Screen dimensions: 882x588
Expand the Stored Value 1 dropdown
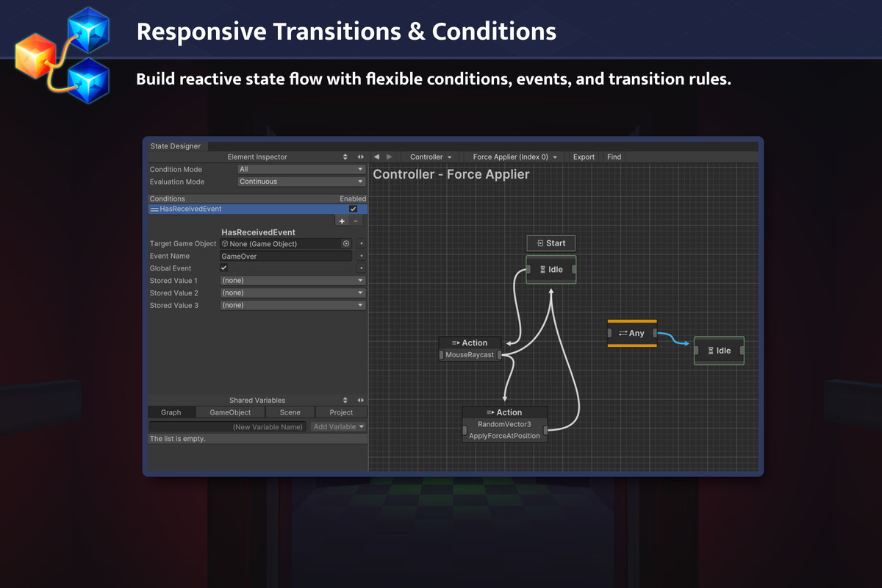(293, 281)
